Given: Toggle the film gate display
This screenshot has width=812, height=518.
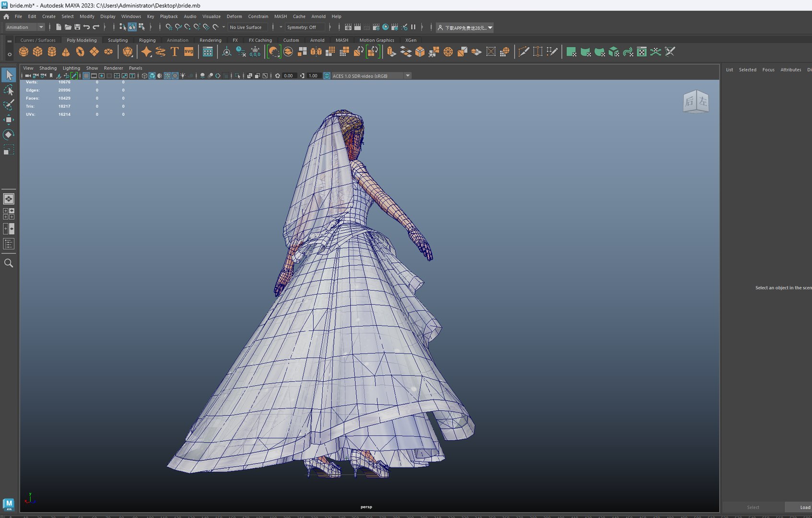Looking at the screenshot, I should 94,76.
